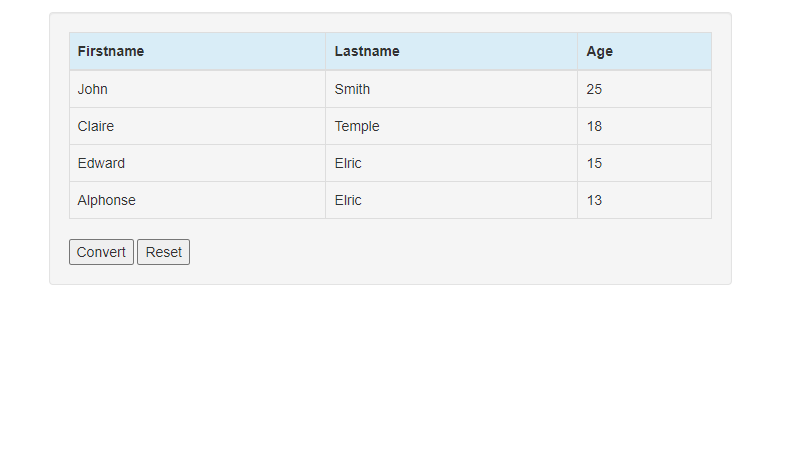This screenshot has height=465, width=797.
Task: Click the Smith lastname cell
Action: point(451,89)
